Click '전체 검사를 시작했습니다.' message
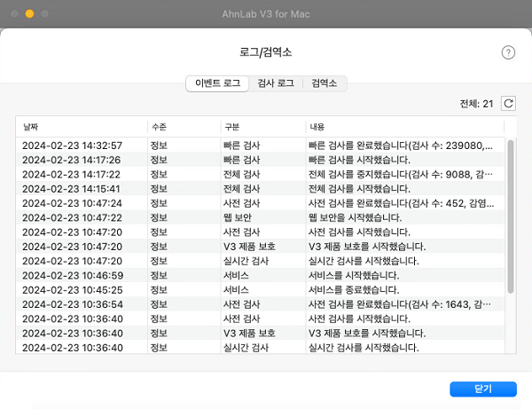Image resolution: width=532 pixels, height=409 pixels. pyautogui.click(x=359, y=189)
